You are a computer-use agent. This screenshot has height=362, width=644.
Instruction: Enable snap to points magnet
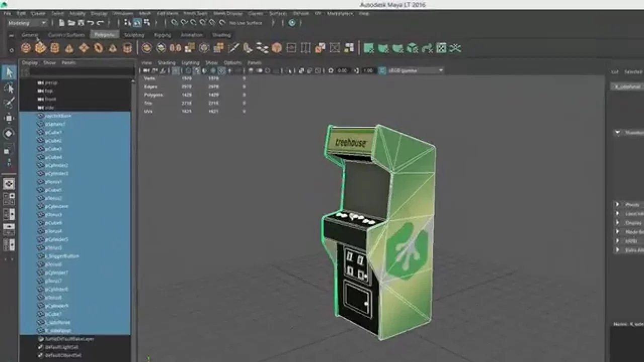(194, 23)
